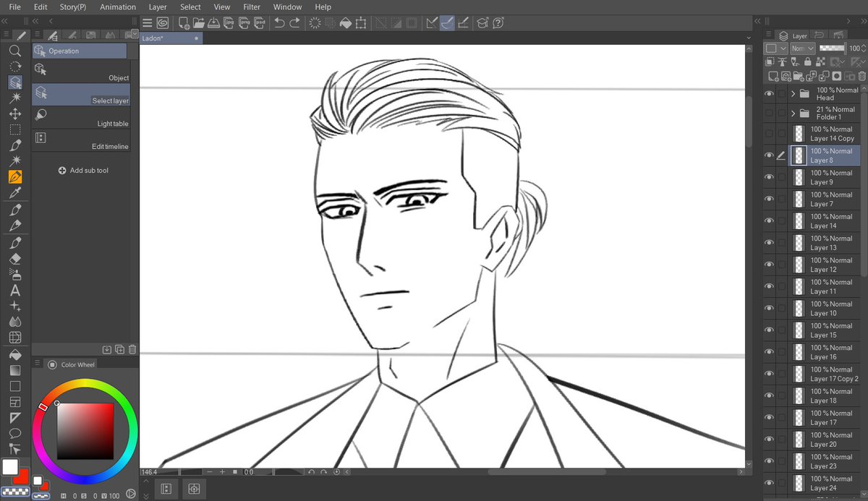Hide Layer 17 Copy 2
Image resolution: width=868 pixels, height=501 pixels.
click(769, 374)
